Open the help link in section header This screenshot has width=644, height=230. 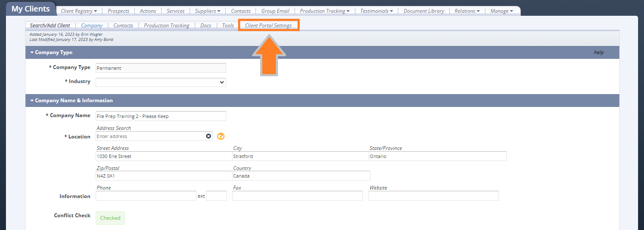[599, 52]
